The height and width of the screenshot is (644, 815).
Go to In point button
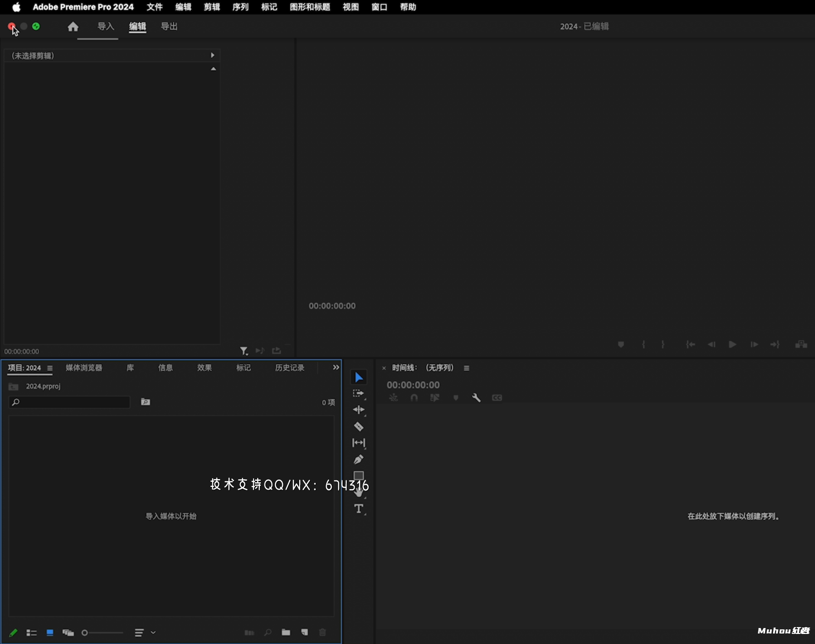pyautogui.click(x=690, y=344)
